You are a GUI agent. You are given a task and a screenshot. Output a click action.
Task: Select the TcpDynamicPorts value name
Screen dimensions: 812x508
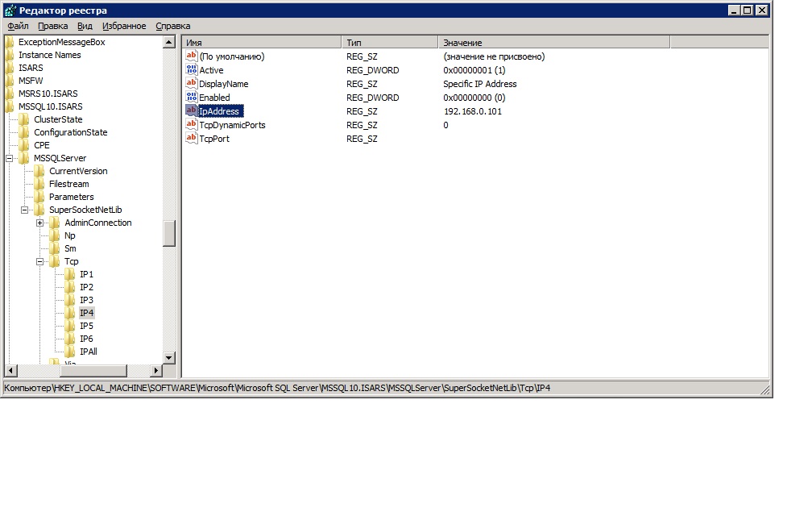232,125
